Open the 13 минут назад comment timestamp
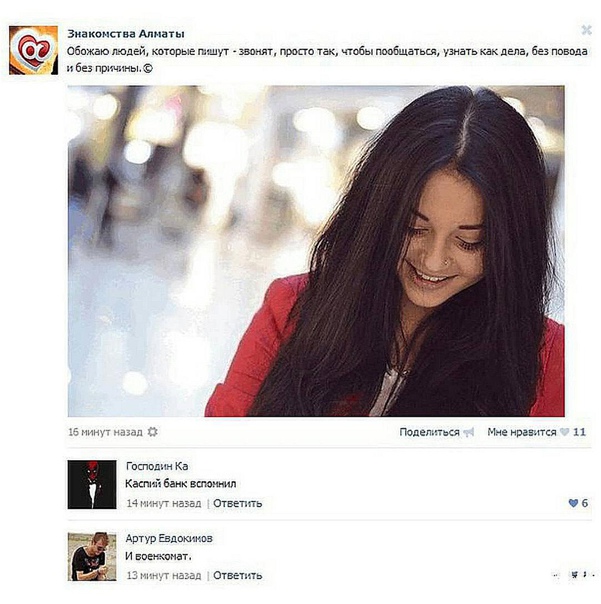 (164, 575)
